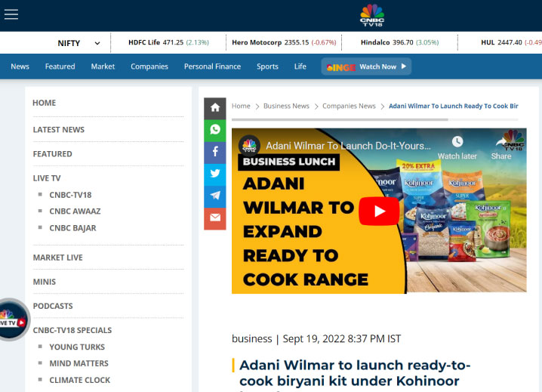Select HOME in the sidebar
Viewport: 542px width, 392px height.
pos(45,103)
